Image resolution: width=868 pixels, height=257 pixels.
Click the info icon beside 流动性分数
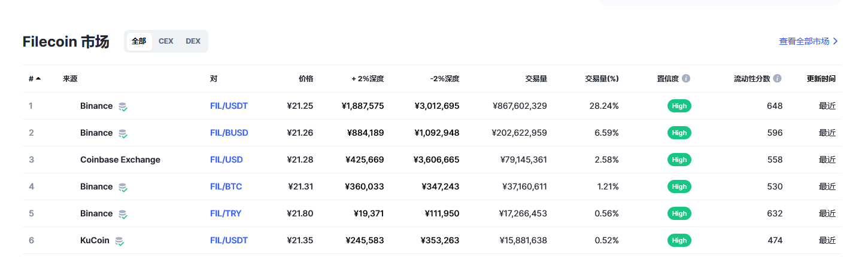777,78
